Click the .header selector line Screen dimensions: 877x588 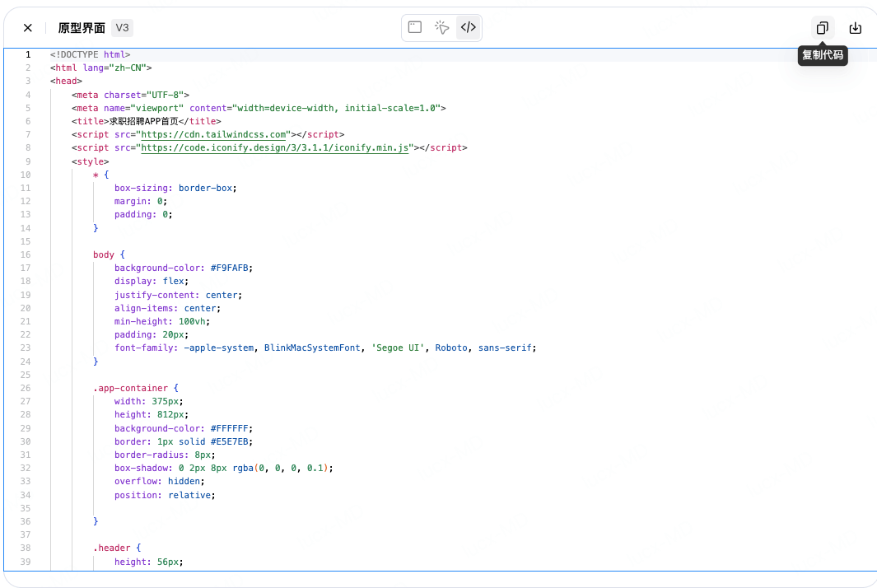tap(117, 548)
